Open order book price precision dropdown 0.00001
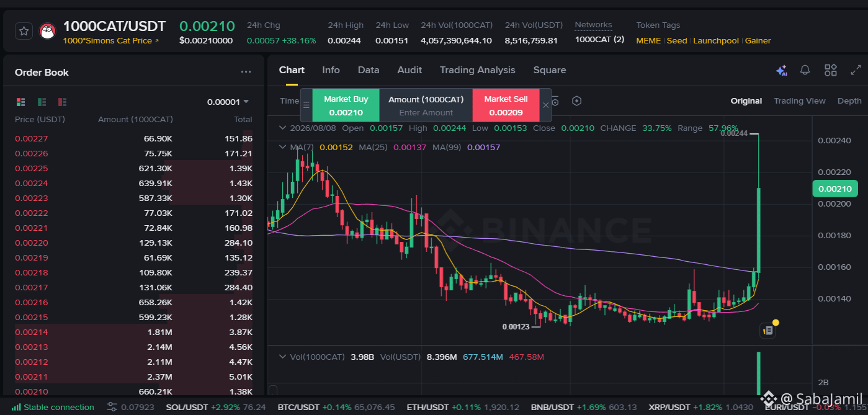The height and width of the screenshot is (415, 868). [228, 102]
